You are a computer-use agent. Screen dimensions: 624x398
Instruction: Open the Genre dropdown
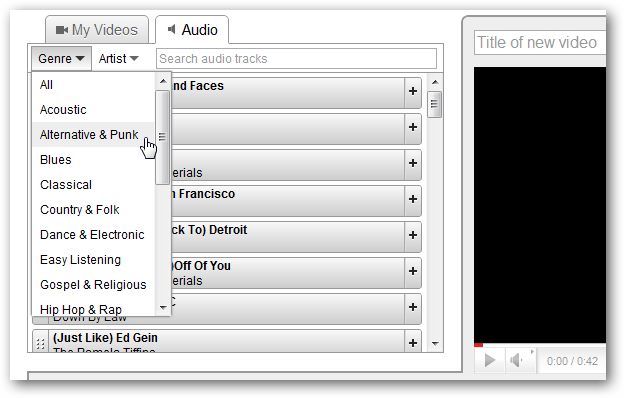[61, 59]
